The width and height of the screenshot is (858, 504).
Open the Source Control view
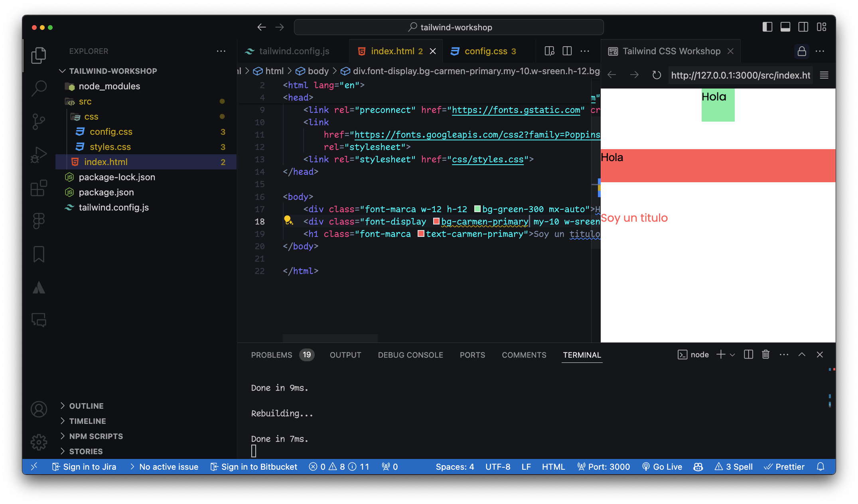tap(39, 121)
